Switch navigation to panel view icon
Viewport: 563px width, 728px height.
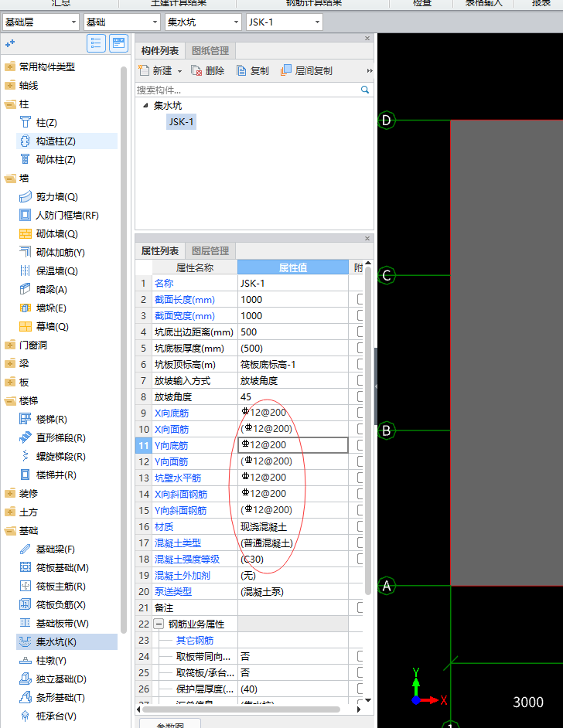pos(119,43)
